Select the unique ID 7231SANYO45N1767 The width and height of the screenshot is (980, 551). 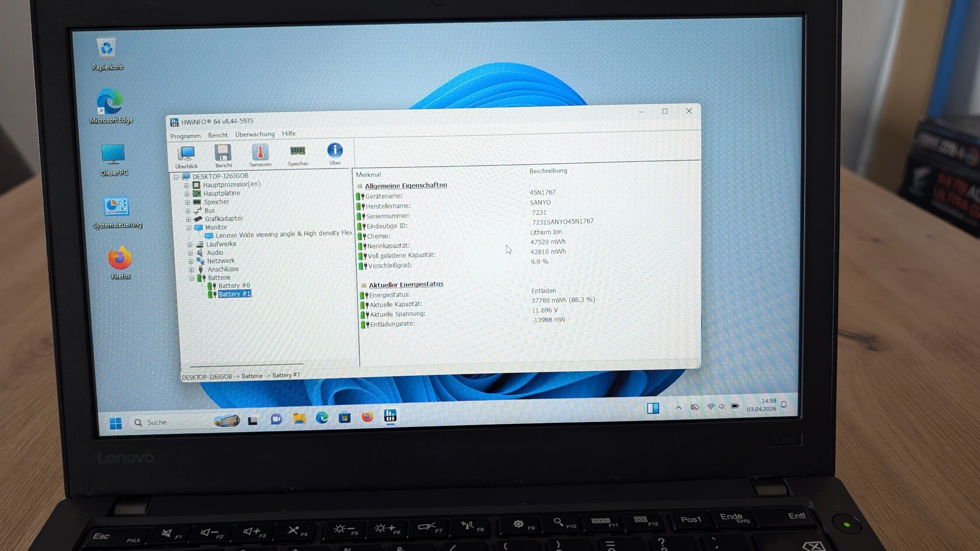click(563, 221)
